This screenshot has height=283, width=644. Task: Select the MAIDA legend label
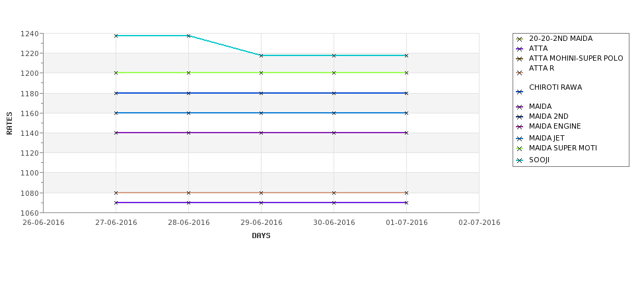click(x=540, y=107)
